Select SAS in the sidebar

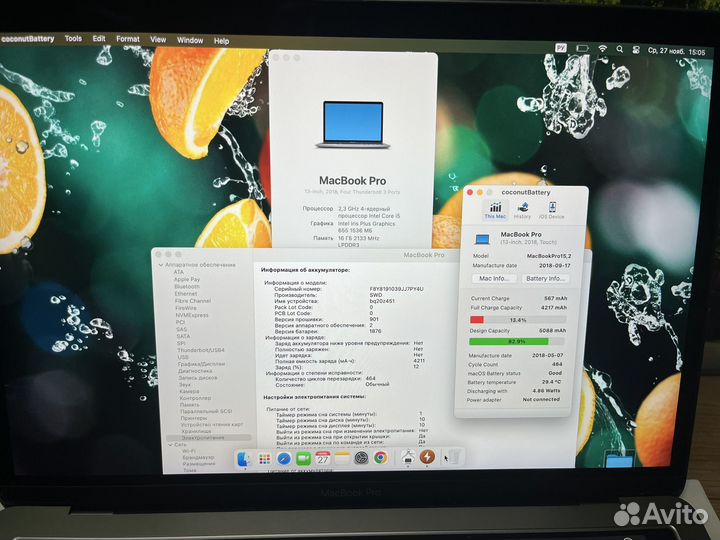pos(181,329)
